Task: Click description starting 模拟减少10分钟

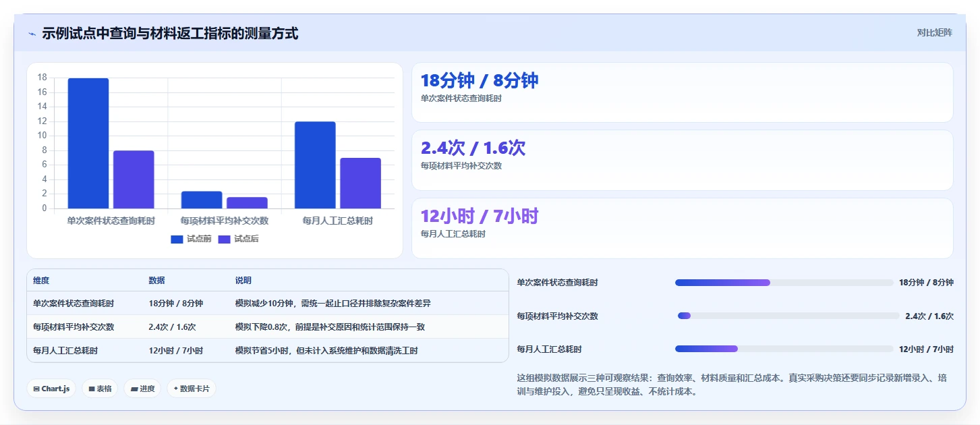Action: point(333,304)
